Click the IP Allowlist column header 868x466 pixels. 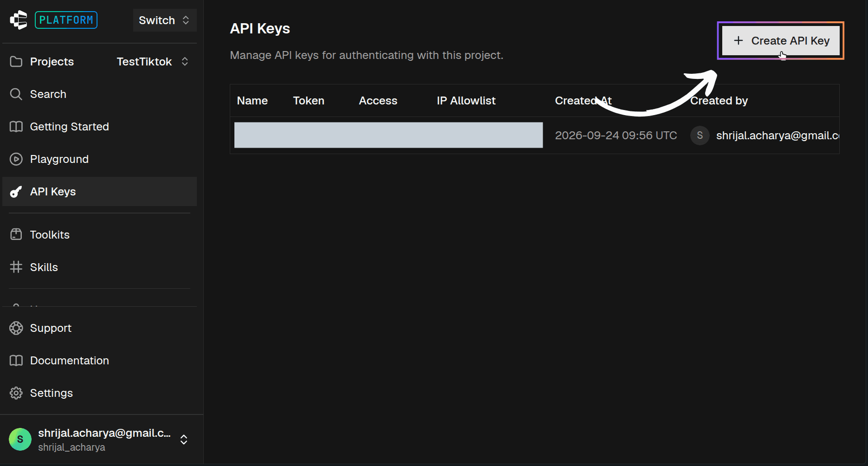click(x=466, y=101)
